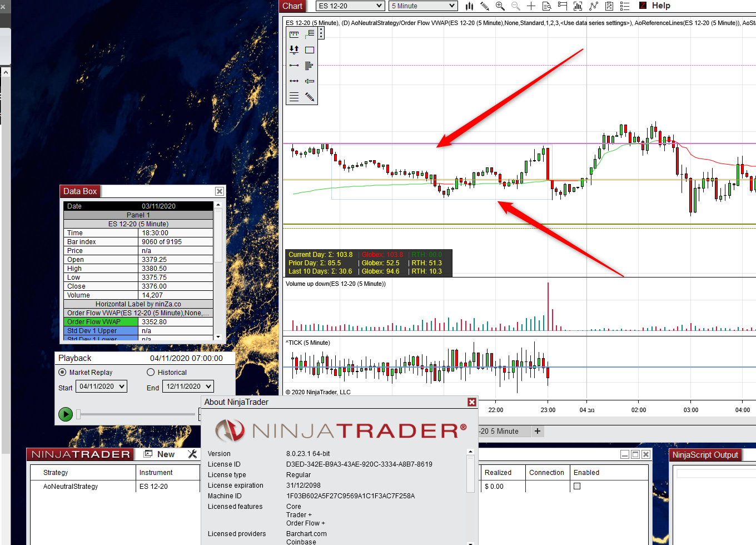756x545 pixels.
Task: Select the line segment drawing tool
Action: tap(294, 66)
